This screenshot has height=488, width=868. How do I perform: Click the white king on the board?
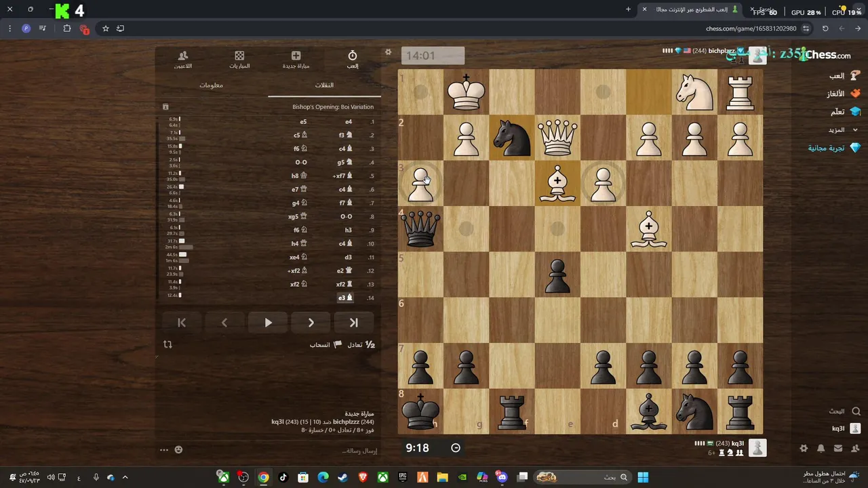(x=467, y=92)
